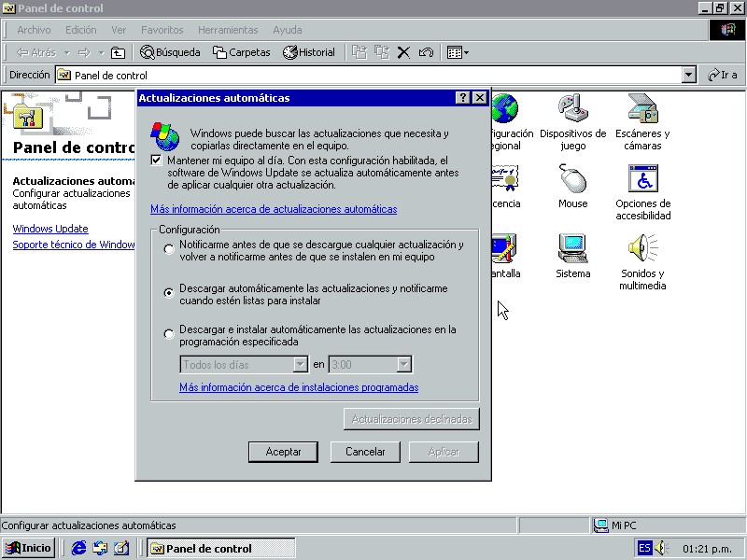Open the Sistema icon
Viewport: 747px width, 560px height.
(572, 256)
